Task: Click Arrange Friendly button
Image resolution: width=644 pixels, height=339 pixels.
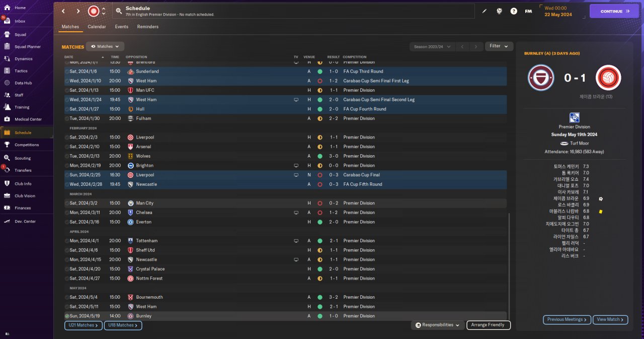Action: coord(489,325)
